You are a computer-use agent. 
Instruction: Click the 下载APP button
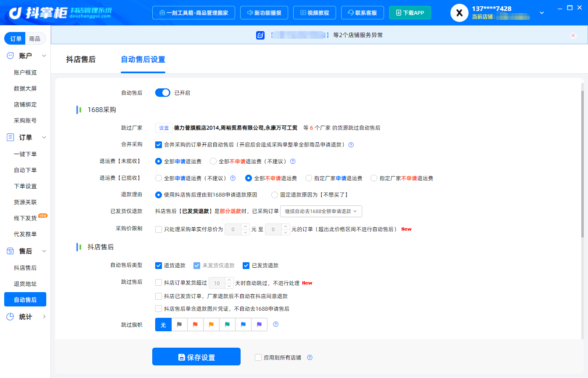click(x=410, y=13)
